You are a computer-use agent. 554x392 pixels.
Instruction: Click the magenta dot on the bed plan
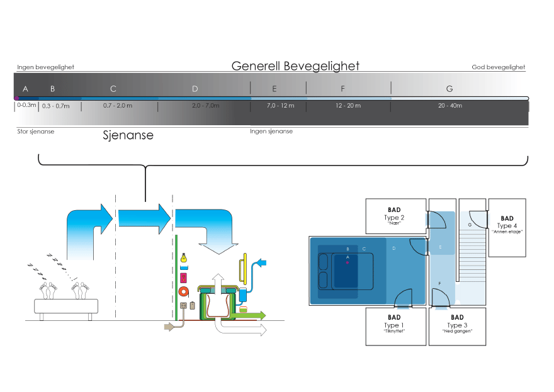pos(347,262)
